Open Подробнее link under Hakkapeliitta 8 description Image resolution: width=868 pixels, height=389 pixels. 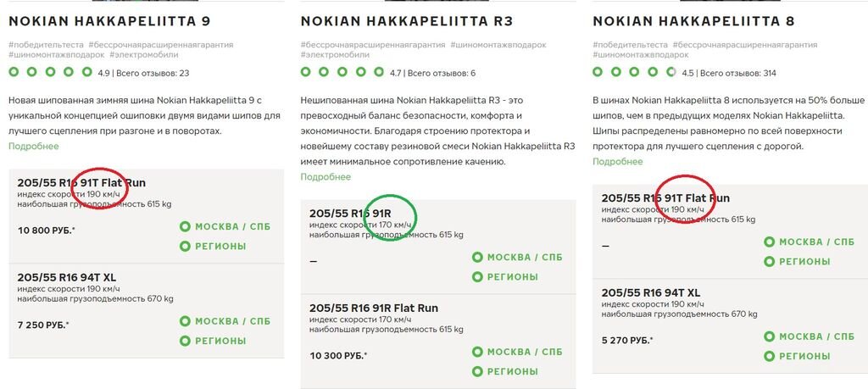click(618, 162)
